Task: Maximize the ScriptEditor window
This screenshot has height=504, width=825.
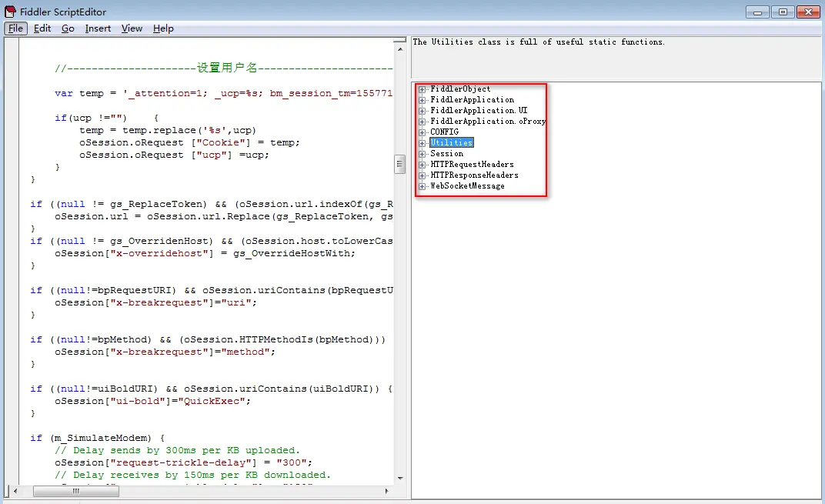Action: (x=783, y=12)
